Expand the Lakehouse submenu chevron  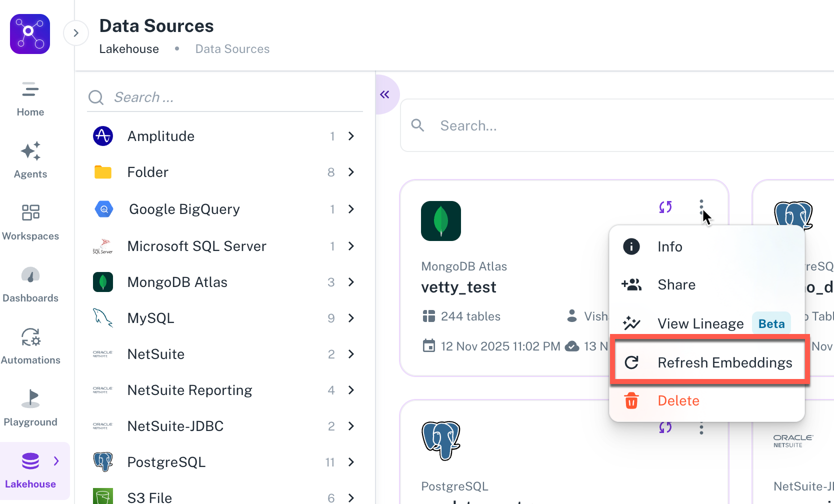tap(56, 461)
